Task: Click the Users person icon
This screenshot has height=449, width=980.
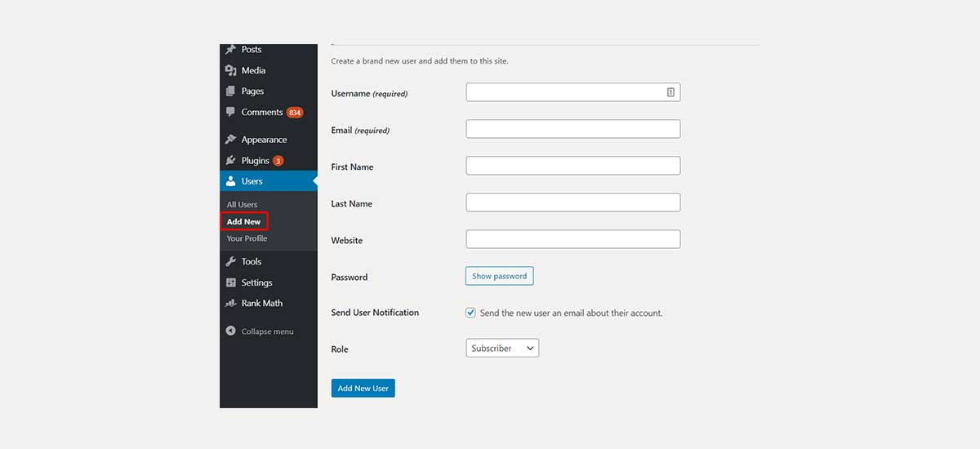Action: [x=230, y=181]
